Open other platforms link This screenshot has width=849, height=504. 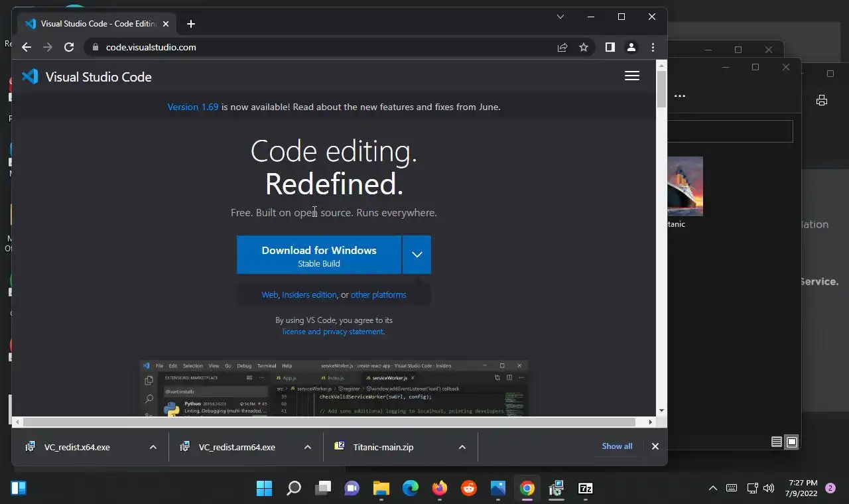[x=379, y=294]
